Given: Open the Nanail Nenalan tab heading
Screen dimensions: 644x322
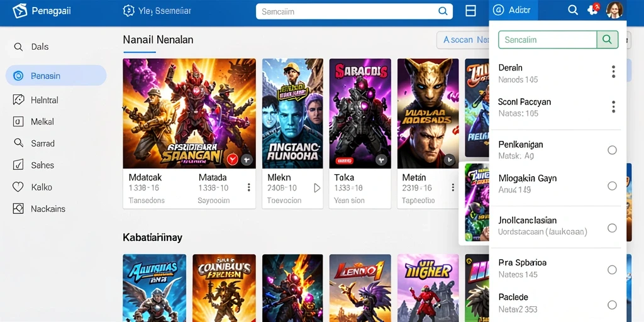Looking at the screenshot, I should [x=158, y=40].
